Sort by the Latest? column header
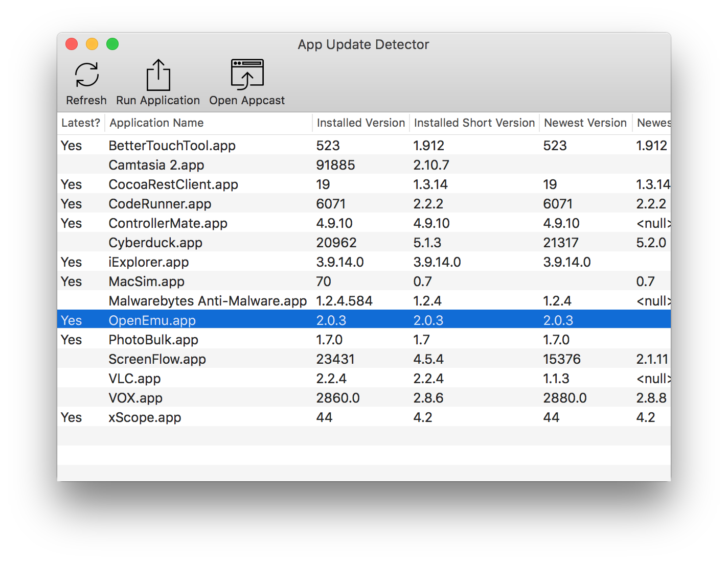This screenshot has height=563, width=728. pyautogui.click(x=81, y=123)
